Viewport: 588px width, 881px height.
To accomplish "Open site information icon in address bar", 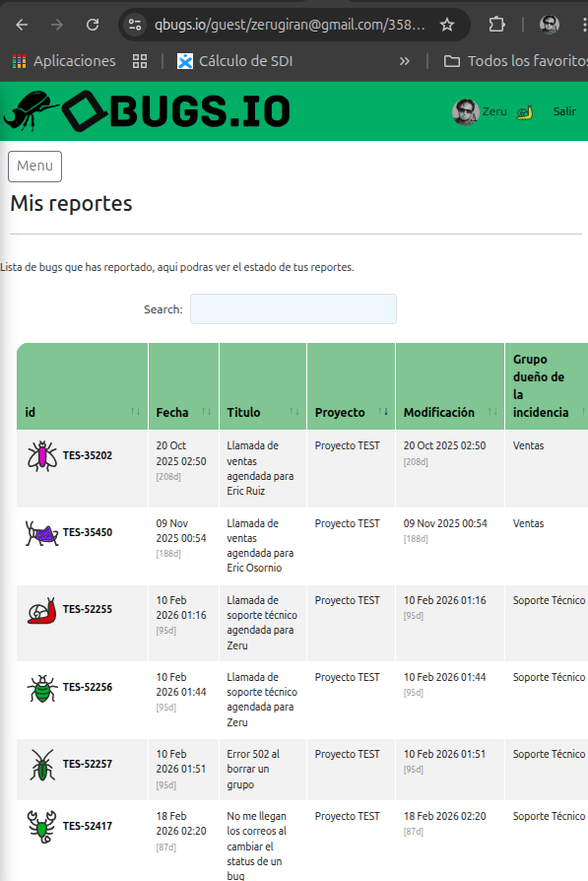I will pos(135,25).
